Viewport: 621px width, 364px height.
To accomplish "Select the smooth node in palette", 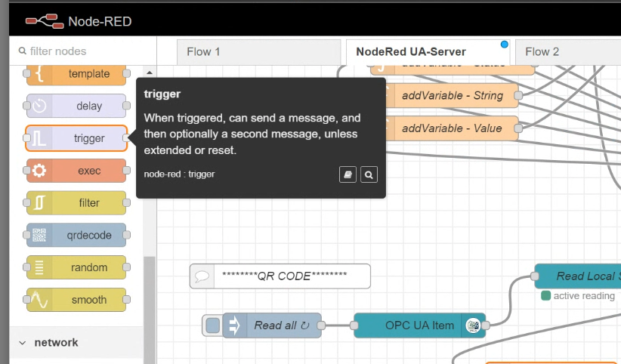I will [76, 300].
